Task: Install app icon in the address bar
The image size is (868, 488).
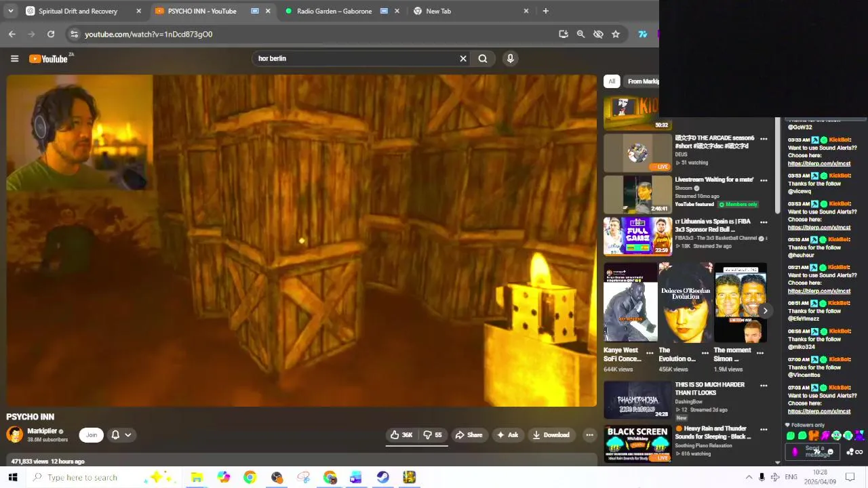Action: [564, 34]
